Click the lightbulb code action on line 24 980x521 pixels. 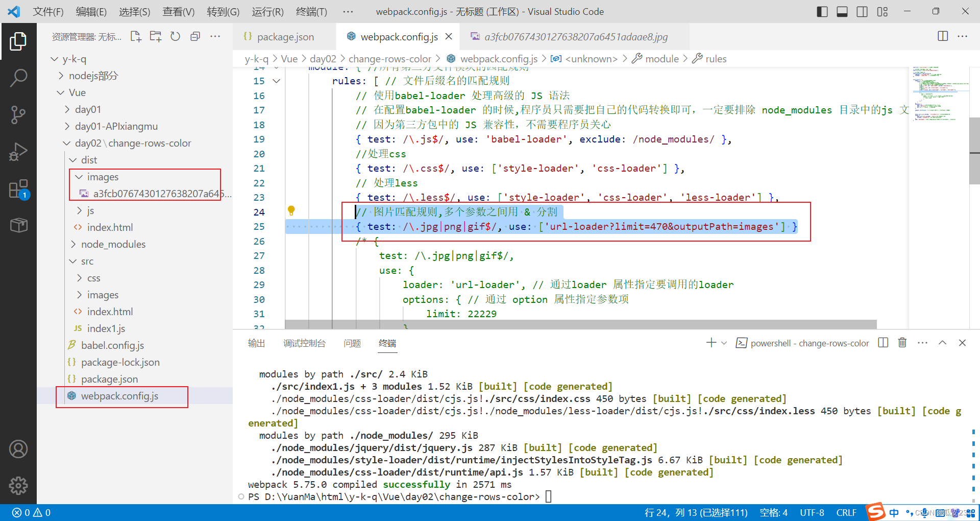pos(291,210)
